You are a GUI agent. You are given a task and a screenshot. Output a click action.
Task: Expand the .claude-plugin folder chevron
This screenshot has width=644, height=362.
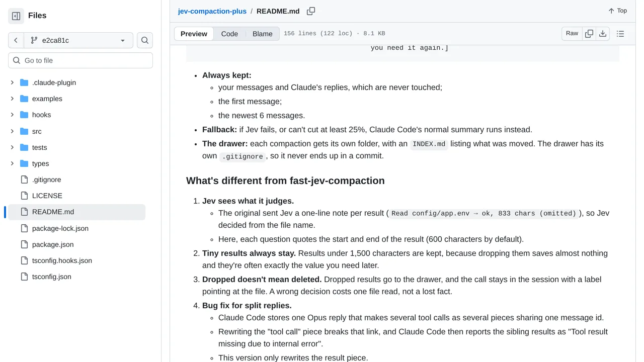[x=12, y=82]
